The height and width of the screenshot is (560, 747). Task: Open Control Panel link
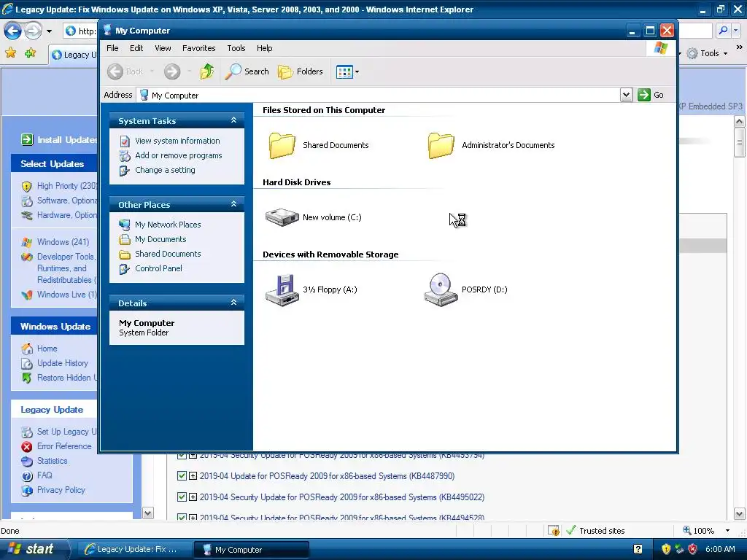pyautogui.click(x=158, y=268)
